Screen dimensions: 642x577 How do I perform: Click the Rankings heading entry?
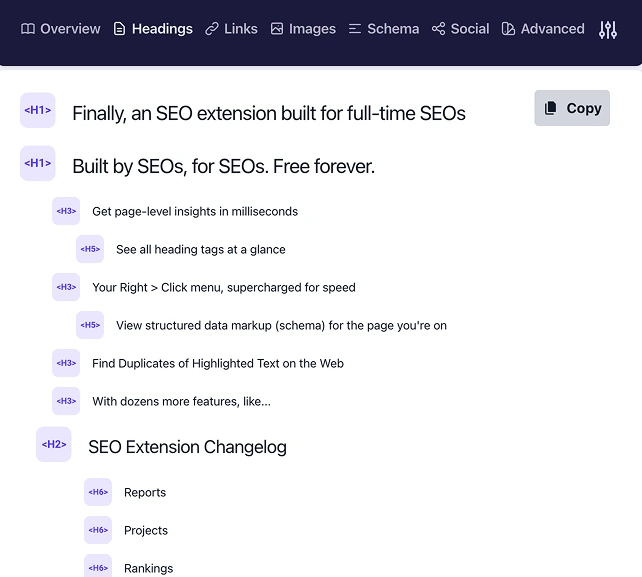pyautogui.click(x=148, y=568)
